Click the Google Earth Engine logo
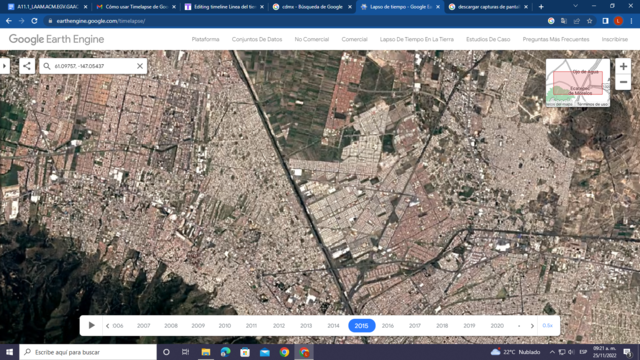 click(56, 39)
